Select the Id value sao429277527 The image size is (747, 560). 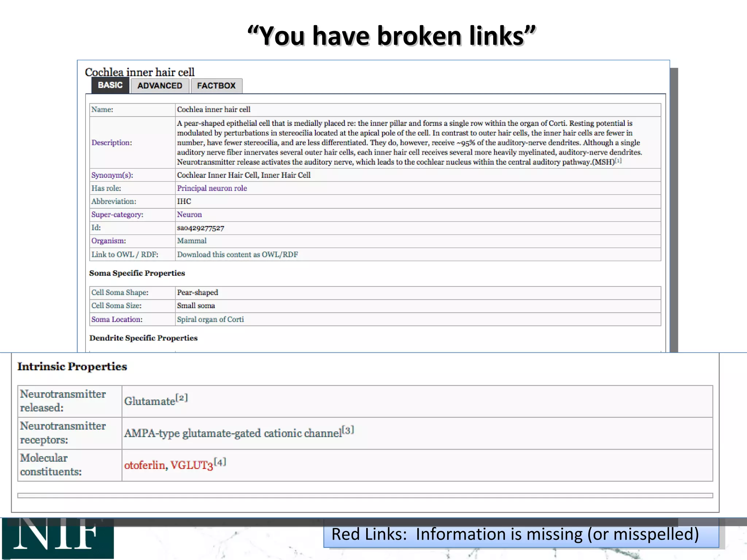(201, 228)
